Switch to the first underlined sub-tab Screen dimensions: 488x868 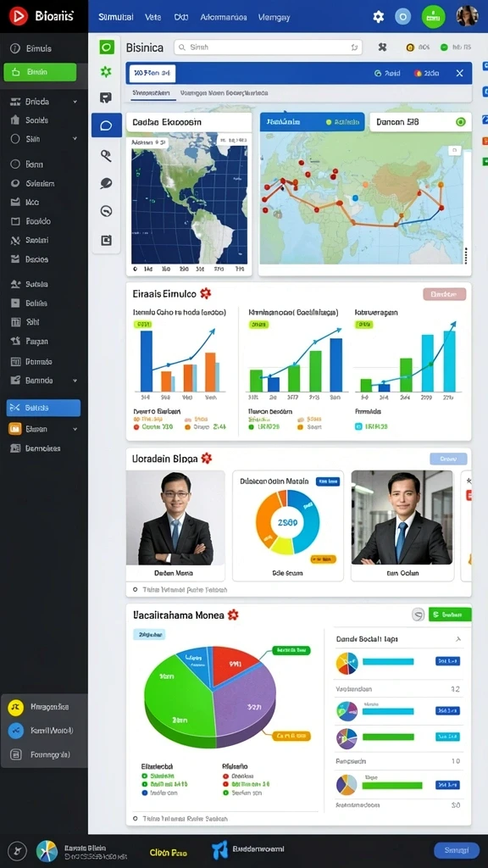[x=151, y=93]
